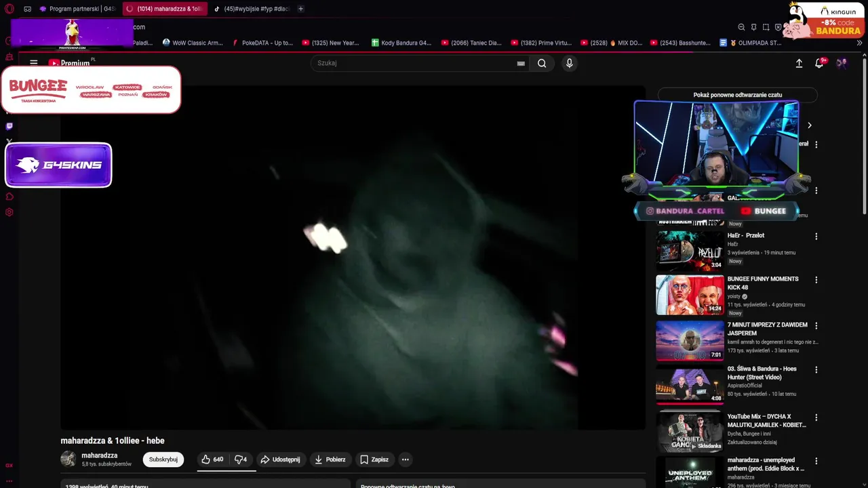Click Zapisz save button

pyautogui.click(x=374, y=460)
